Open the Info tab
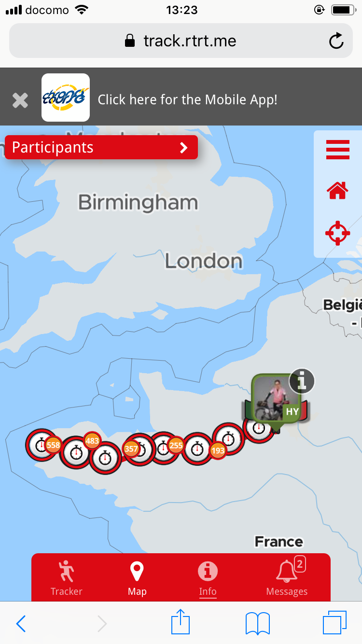Viewport: 362px width, 644px height. click(x=208, y=578)
